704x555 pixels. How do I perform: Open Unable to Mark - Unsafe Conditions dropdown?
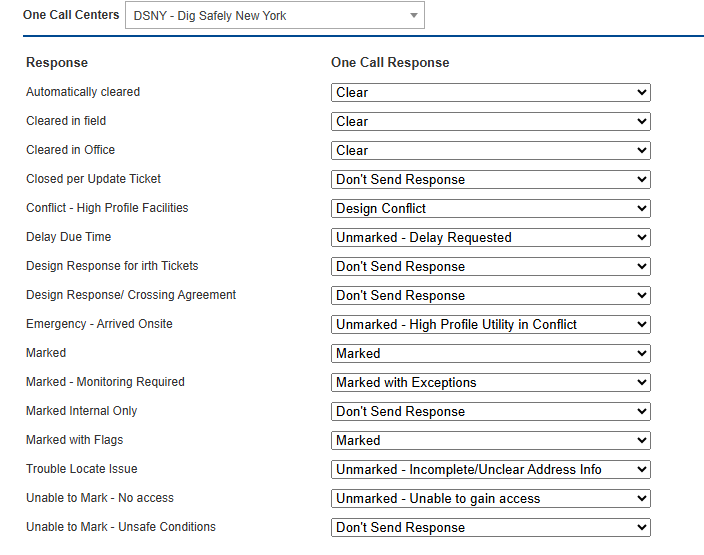(x=491, y=527)
